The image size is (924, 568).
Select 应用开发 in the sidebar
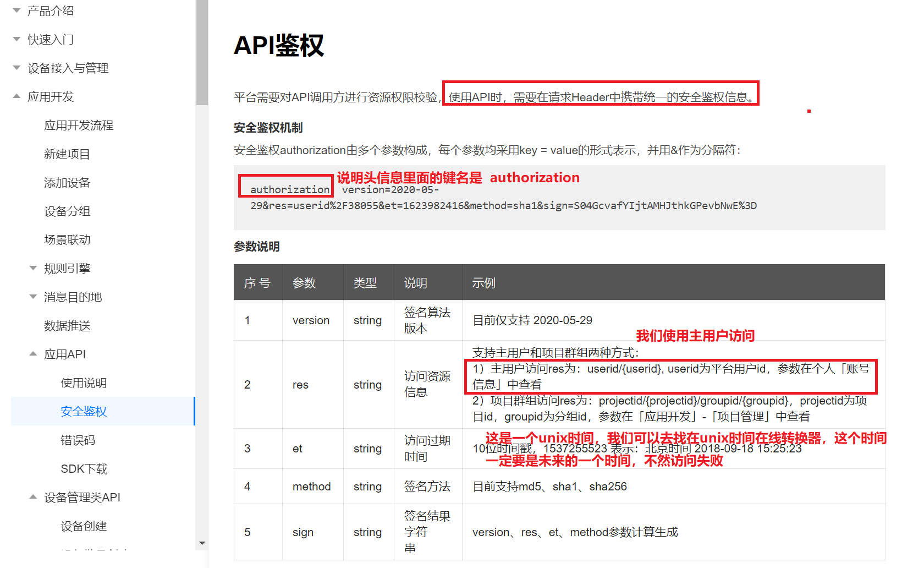(51, 97)
